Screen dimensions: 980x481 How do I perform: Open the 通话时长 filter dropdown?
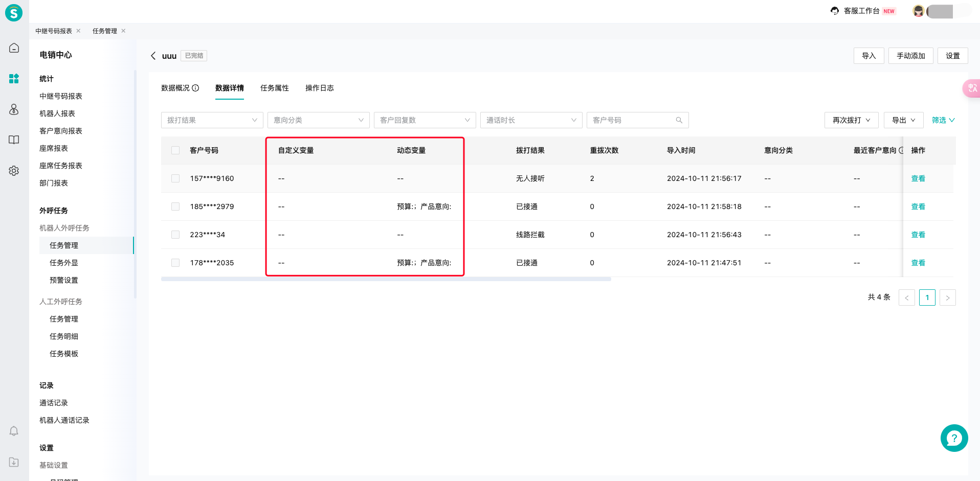531,120
